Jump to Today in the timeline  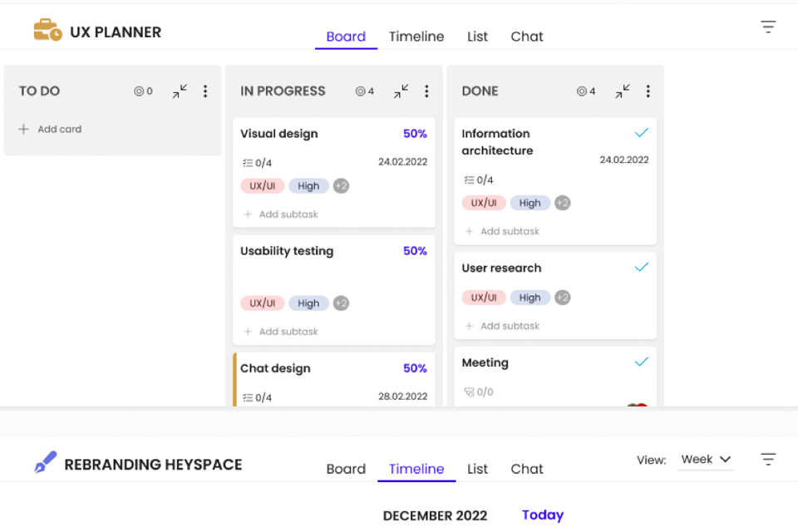(542, 515)
